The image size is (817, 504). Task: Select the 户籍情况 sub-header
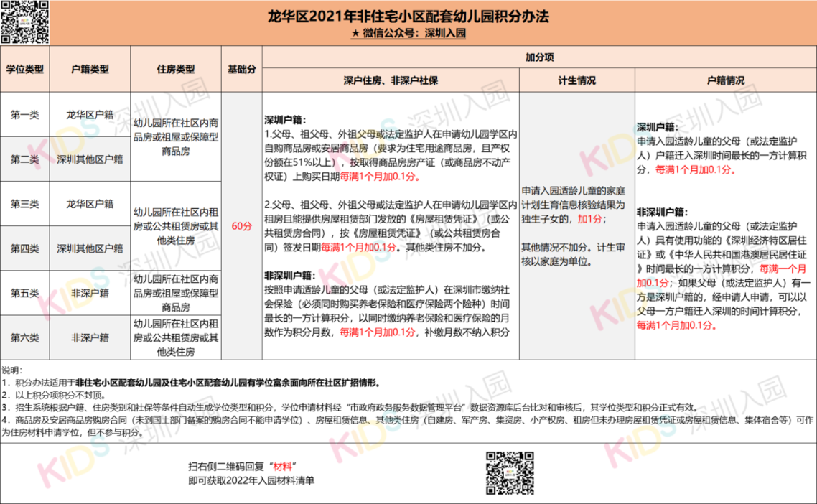(726, 80)
